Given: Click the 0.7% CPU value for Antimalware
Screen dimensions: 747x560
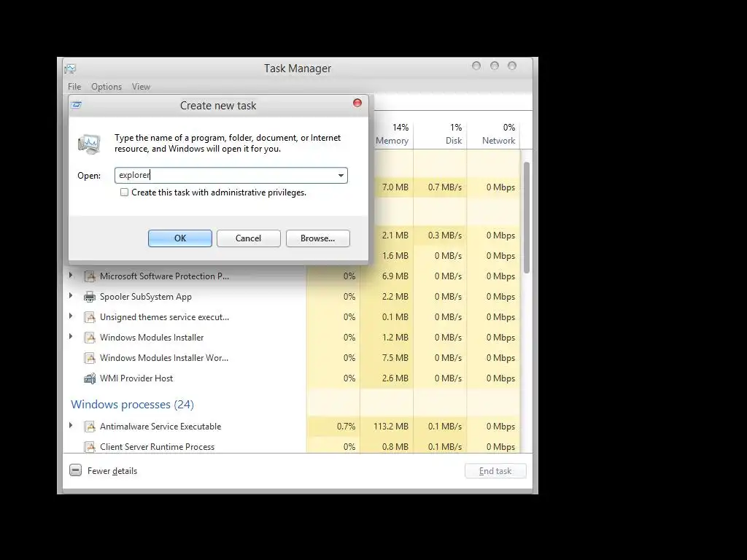Looking at the screenshot, I should [347, 427].
